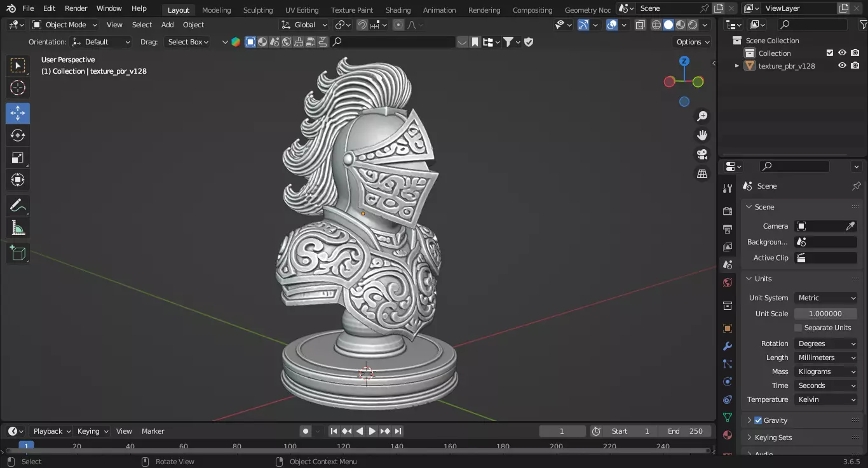Activate the Move tool

pos(18,114)
